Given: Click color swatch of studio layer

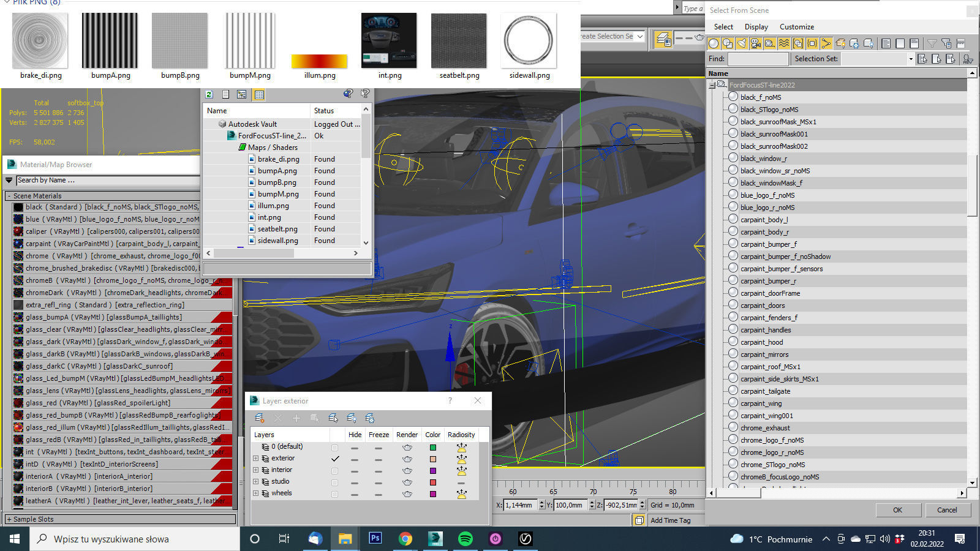Looking at the screenshot, I should coord(433,482).
